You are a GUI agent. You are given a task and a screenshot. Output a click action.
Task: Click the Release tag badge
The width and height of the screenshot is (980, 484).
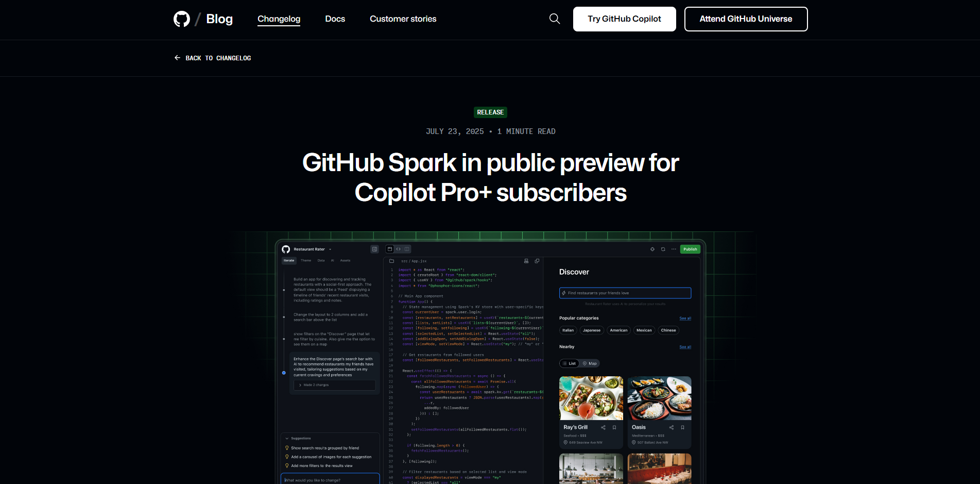click(490, 112)
